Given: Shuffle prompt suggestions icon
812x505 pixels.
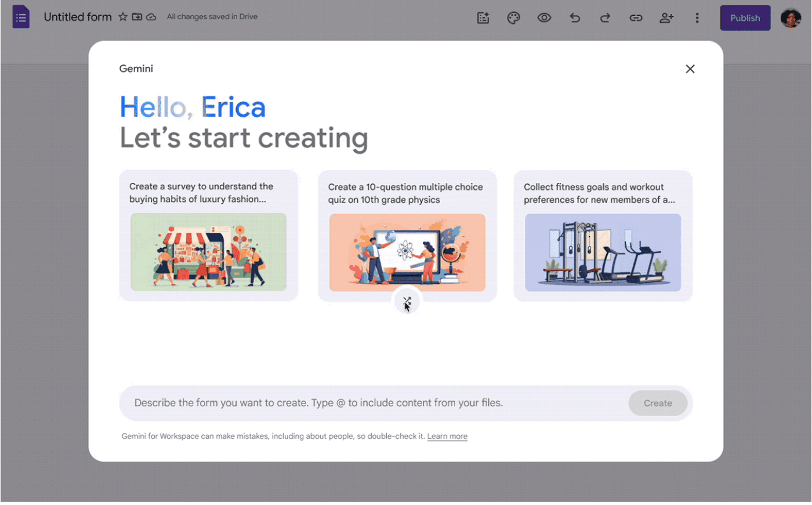Looking at the screenshot, I should [407, 302].
